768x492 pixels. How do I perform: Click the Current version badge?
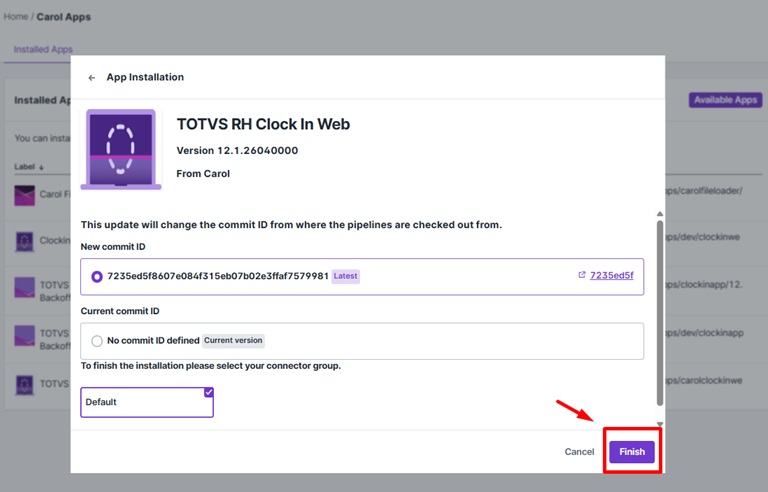[x=233, y=341]
